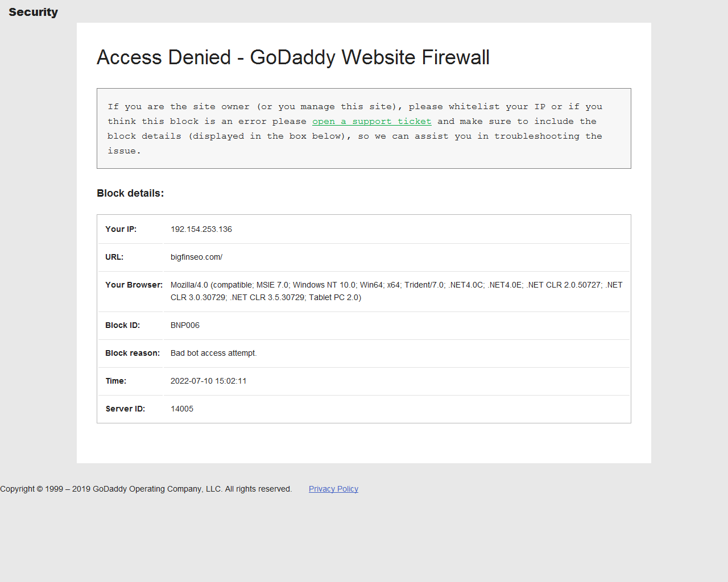Click the Privacy Policy link
728x582 pixels.
(333, 489)
